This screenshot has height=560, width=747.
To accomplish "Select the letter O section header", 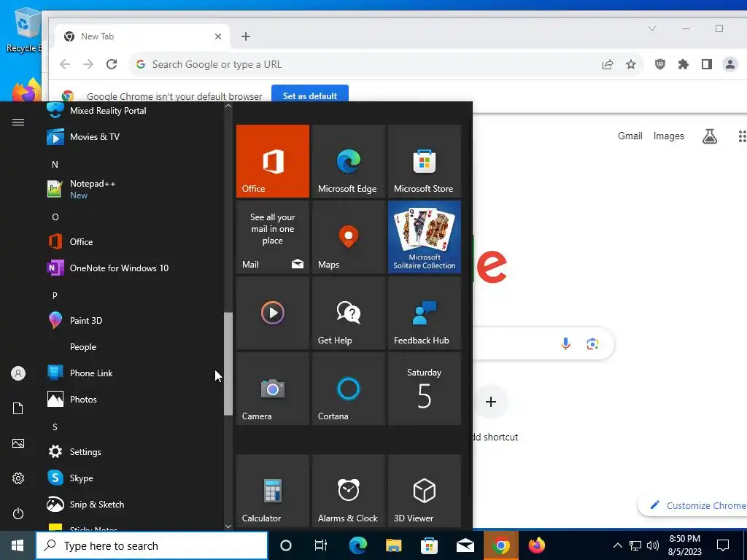I will point(55,217).
